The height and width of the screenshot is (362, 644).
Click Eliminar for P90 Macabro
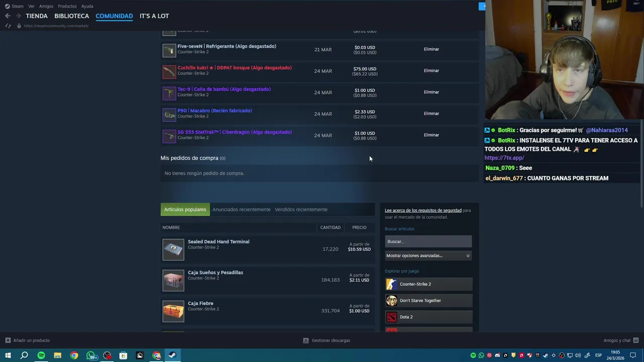431,114
